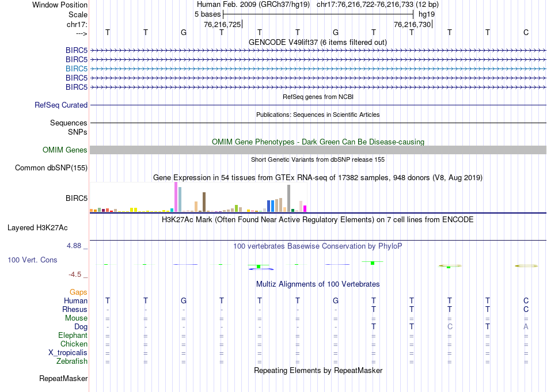Click the RepeatMasker track label
This screenshot has height=392, width=547.
[x=63, y=379]
